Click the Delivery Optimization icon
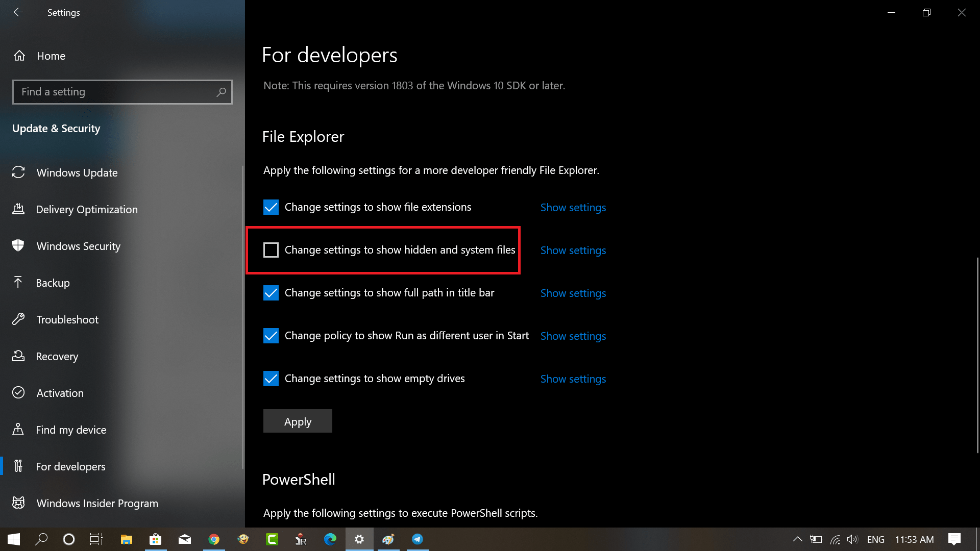 (18, 209)
